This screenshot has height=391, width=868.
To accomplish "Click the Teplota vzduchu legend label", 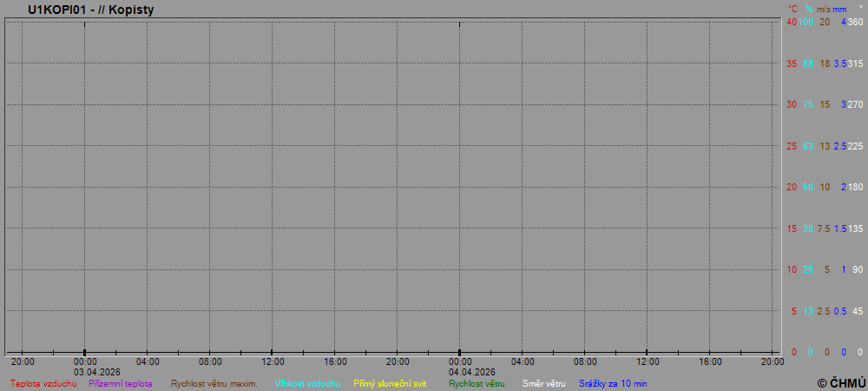I will [43, 383].
